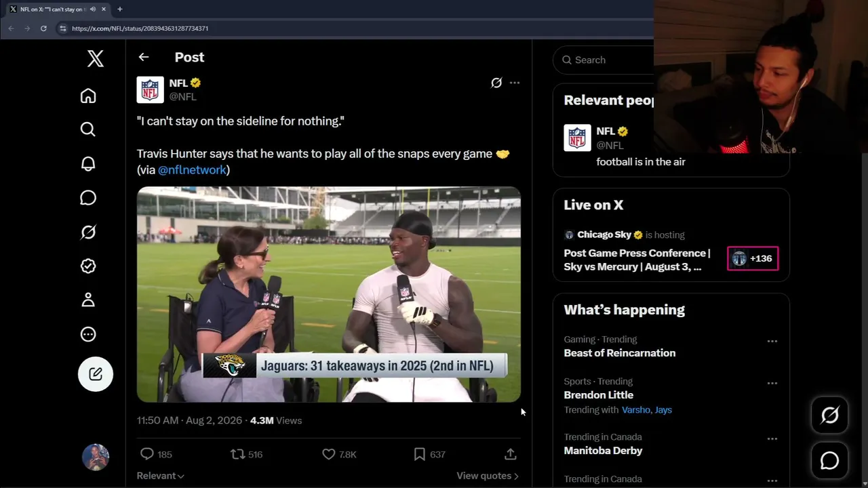The height and width of the screenshot is (488, 868).
Task: Click the +136 listeners button
Action: pyautogui.click(x=753, y=258)
